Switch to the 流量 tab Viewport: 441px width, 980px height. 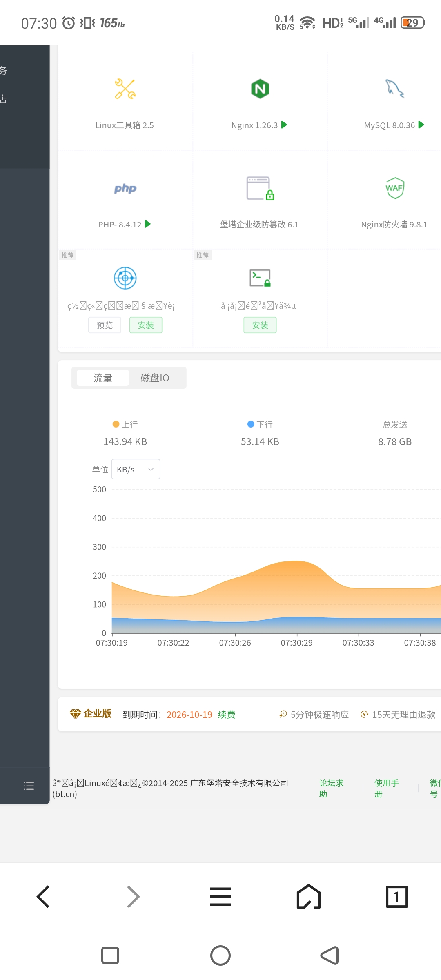tap(103, 378)
